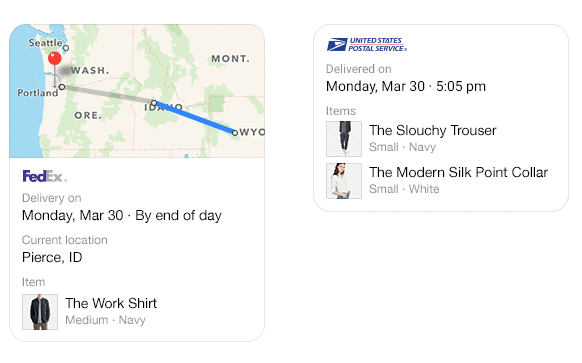Click the United States Postal Service logo
582x363 pixels.
click(x=367, y=45)
